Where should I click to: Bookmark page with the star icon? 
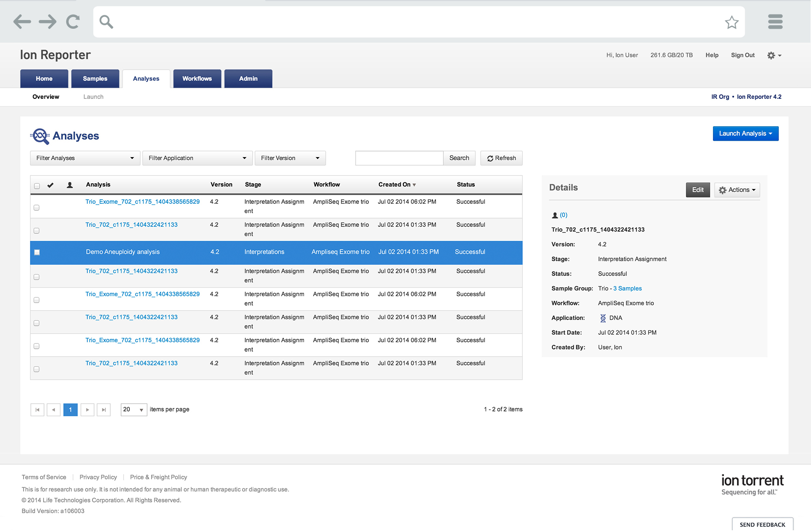click(x=732, y=22)
